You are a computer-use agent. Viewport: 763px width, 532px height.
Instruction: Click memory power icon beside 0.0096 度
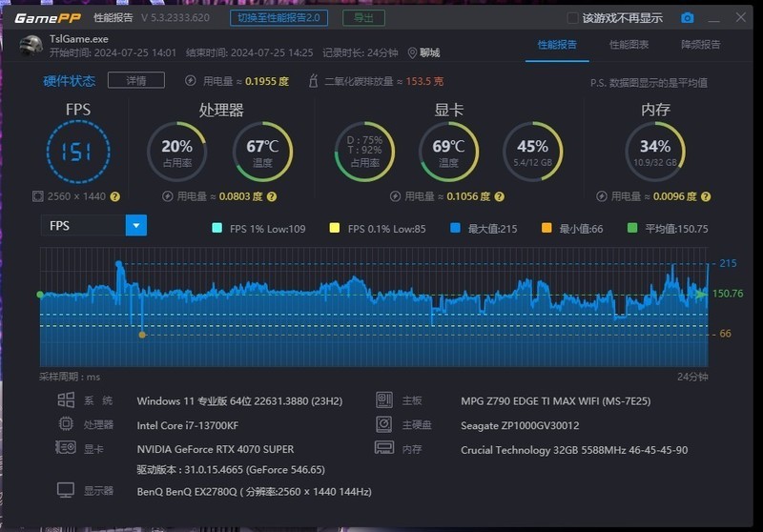[602, 196]
